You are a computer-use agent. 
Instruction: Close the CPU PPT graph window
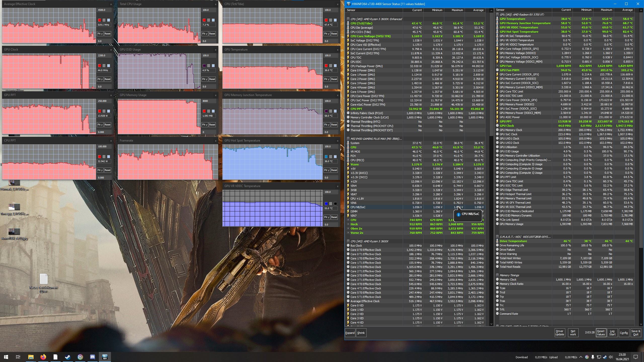[111, 141]
